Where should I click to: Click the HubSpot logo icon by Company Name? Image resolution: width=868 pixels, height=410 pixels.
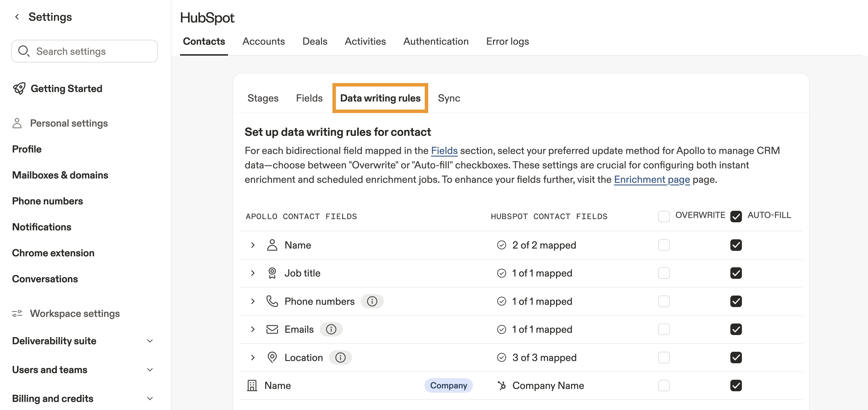tap(502, 385)
